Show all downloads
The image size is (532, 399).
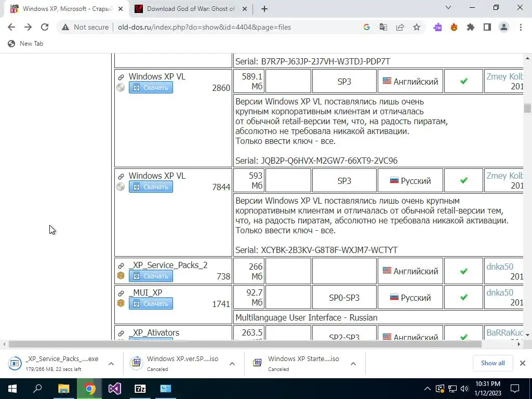pyautogui.click(x=493, y=363)
